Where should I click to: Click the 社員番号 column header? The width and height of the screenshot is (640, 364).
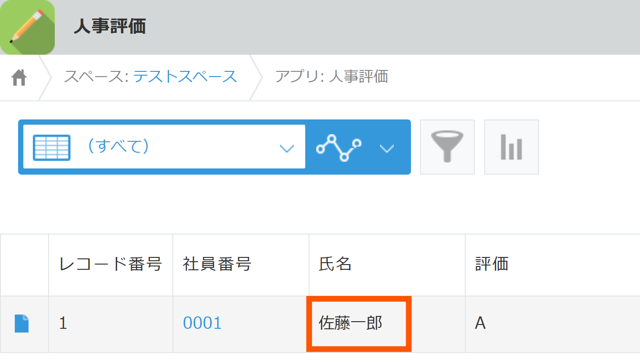point(217,264)
